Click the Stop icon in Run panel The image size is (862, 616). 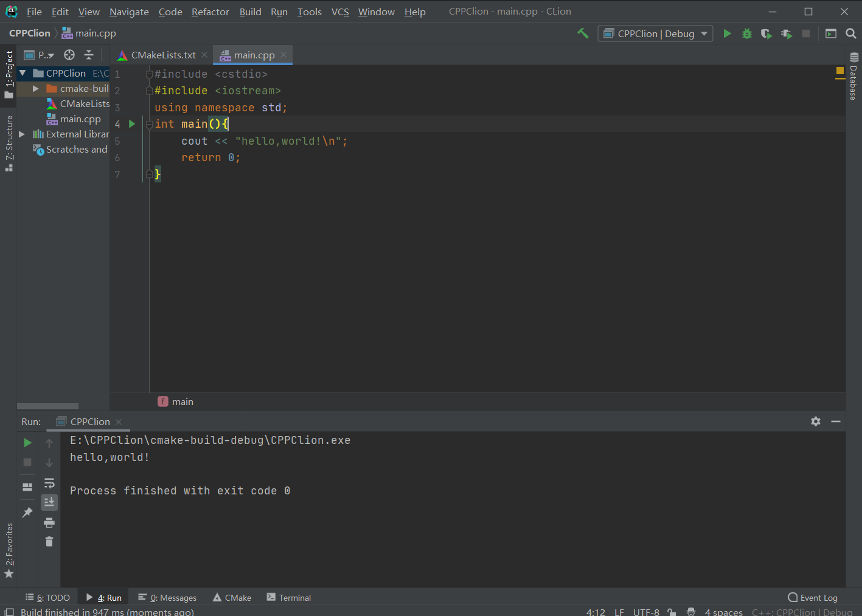(x=27, y=462)
